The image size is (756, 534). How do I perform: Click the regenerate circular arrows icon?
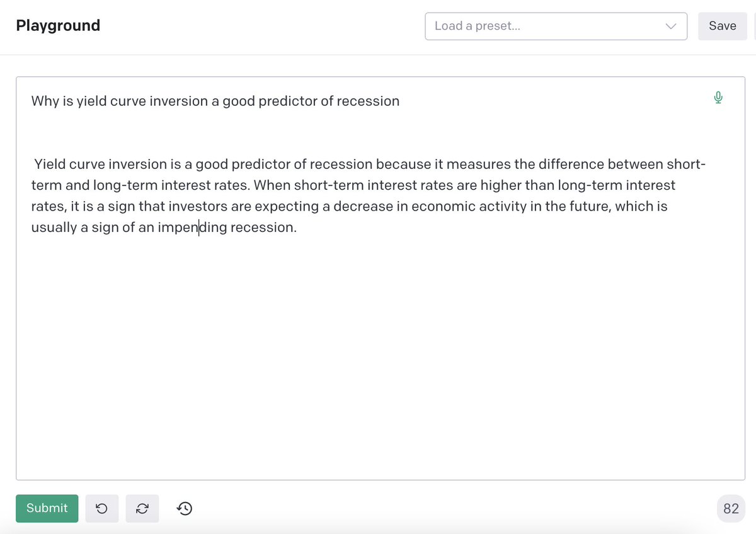[142, 508]
